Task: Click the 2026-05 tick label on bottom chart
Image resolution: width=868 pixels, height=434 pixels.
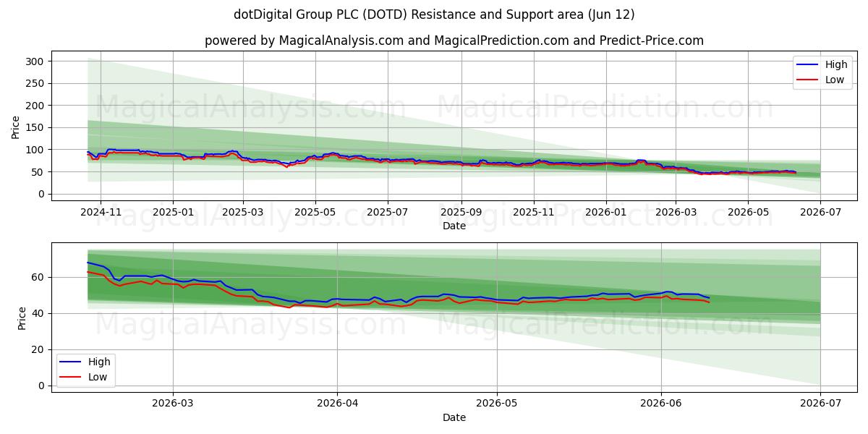Action: [x=497, y=403]
